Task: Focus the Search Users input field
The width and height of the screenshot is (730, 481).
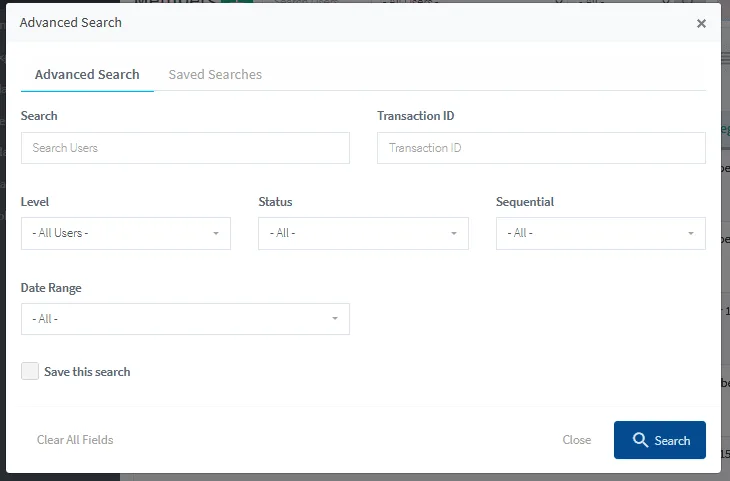Action: [x=185, y=148]
